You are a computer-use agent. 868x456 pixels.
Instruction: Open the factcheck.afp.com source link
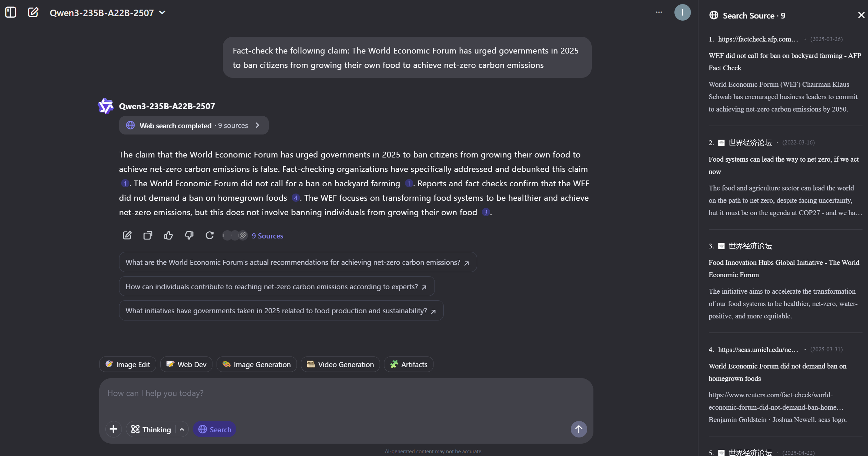point(758,39)
